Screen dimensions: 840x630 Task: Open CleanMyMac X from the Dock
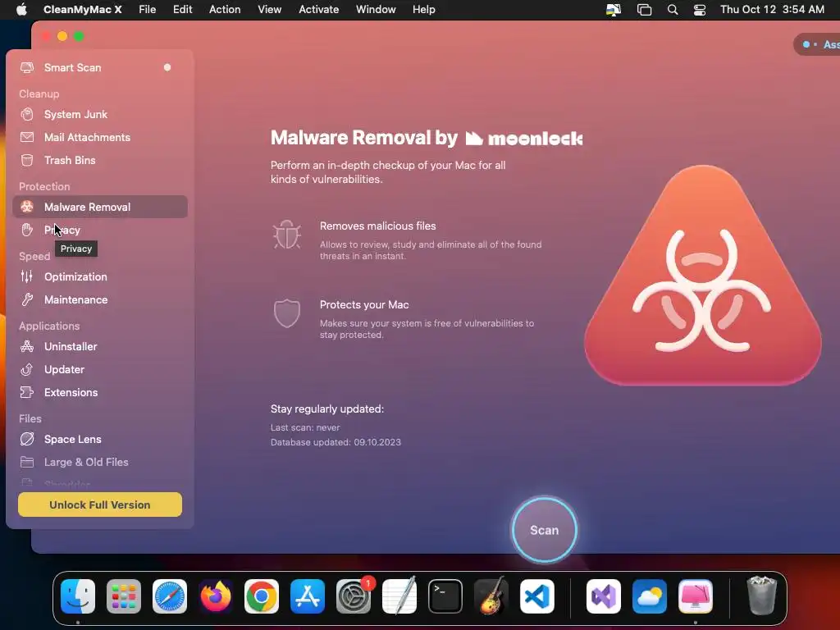pos(696,596)
